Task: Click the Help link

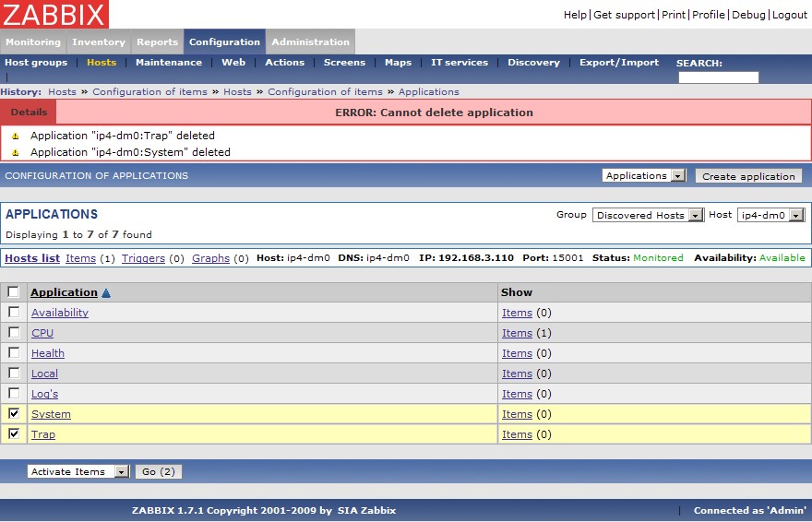Action: 575,15
